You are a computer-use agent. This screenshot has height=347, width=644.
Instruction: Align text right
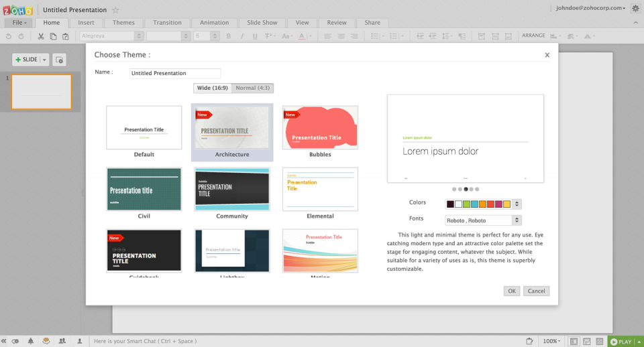point(354,36)
